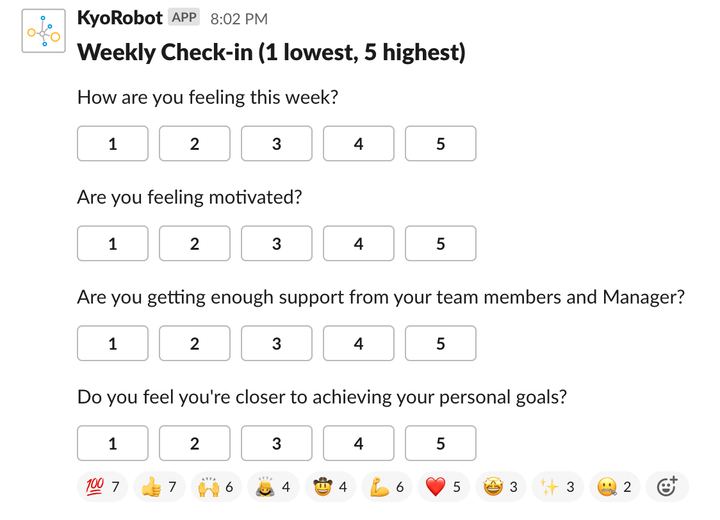Click the star-struck face reaction

tap(499, 487)
